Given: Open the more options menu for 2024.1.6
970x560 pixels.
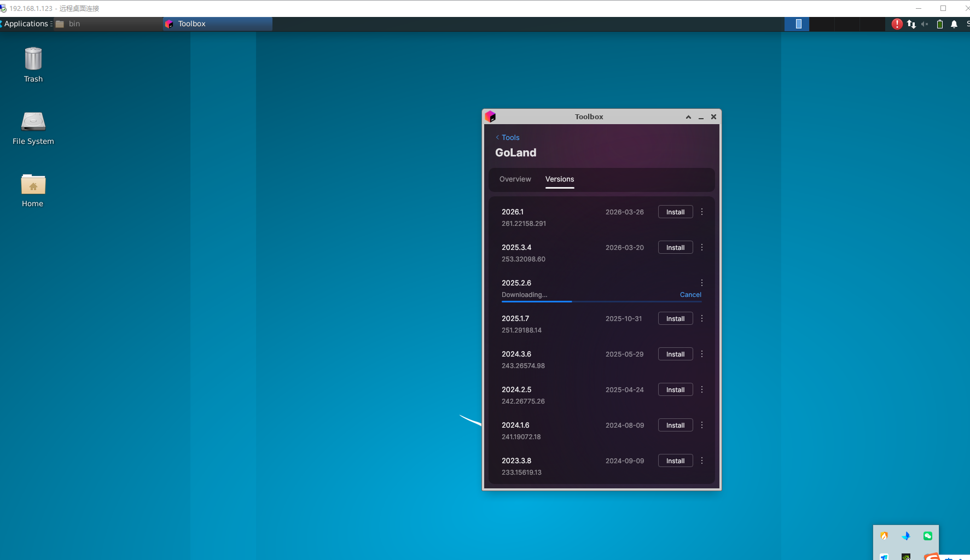Looking at the screenshot, I should [x=702, y=425].
